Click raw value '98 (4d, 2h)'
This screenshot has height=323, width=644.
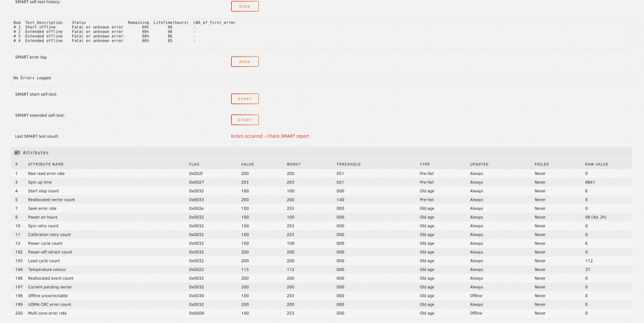(596, 217)
